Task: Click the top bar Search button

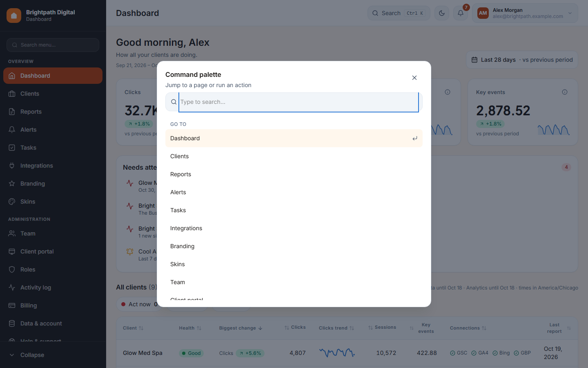Action: (x=399, y=13)
